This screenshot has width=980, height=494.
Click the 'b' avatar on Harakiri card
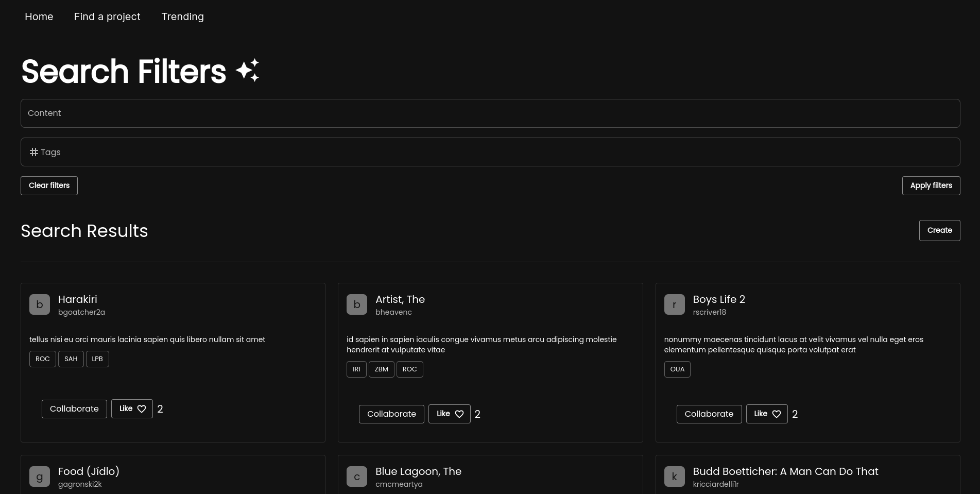pyautogui.click(x=40, y=304)
